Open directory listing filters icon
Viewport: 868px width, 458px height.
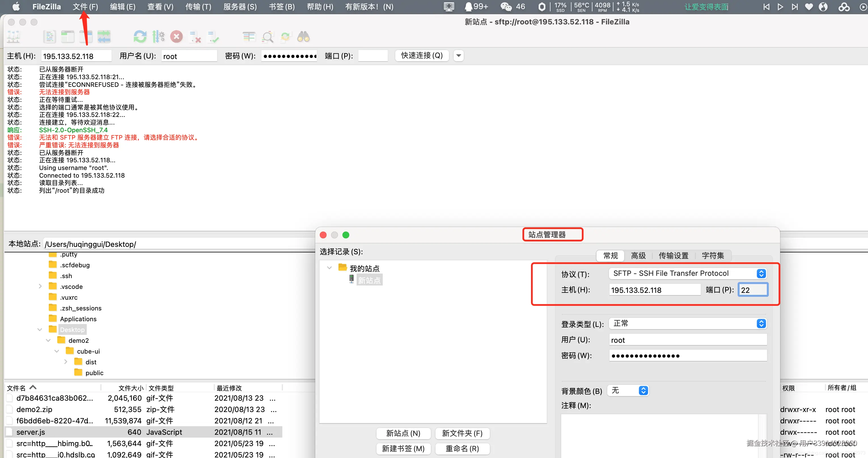coord(249,37)
